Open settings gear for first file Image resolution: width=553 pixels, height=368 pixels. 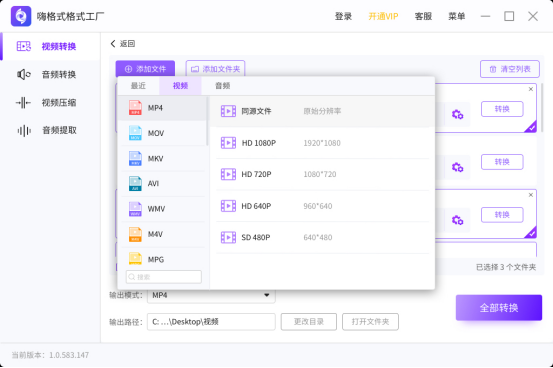[457, 114]
